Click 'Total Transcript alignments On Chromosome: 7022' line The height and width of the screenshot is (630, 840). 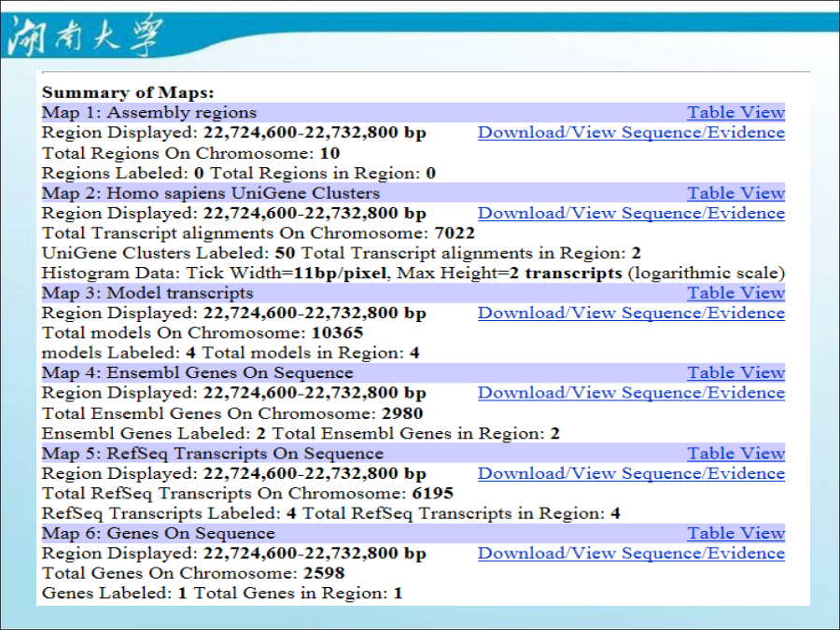(x=259, y=233)
